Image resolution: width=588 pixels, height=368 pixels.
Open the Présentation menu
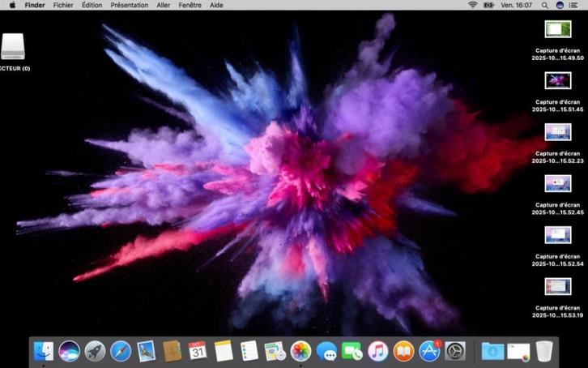coord(130,5)
